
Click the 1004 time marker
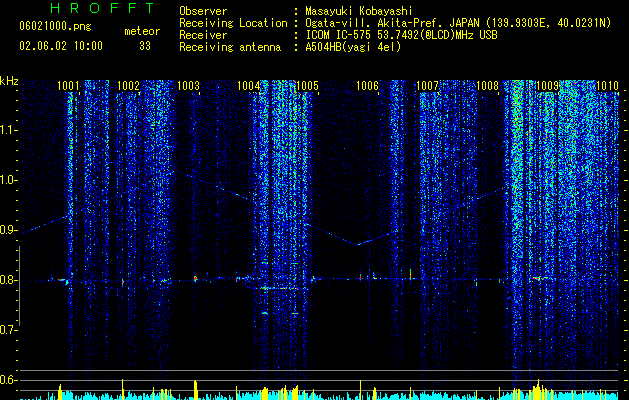click(x=248, y=85)
